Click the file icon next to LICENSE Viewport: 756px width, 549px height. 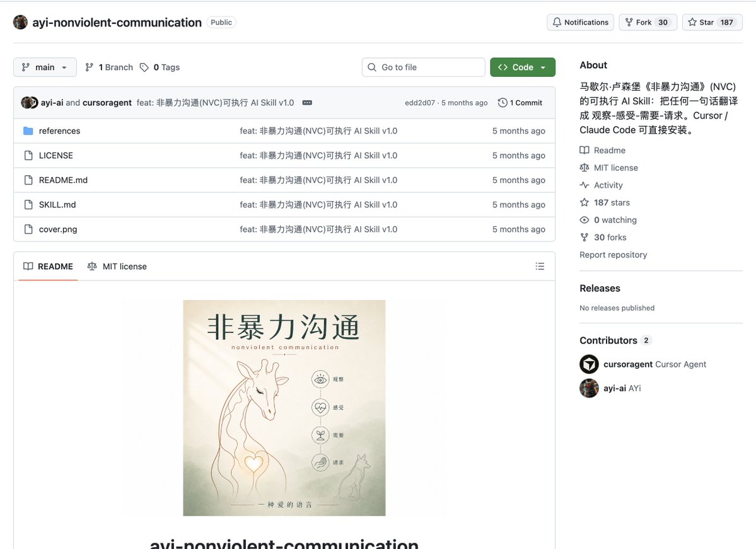(28, 155)
